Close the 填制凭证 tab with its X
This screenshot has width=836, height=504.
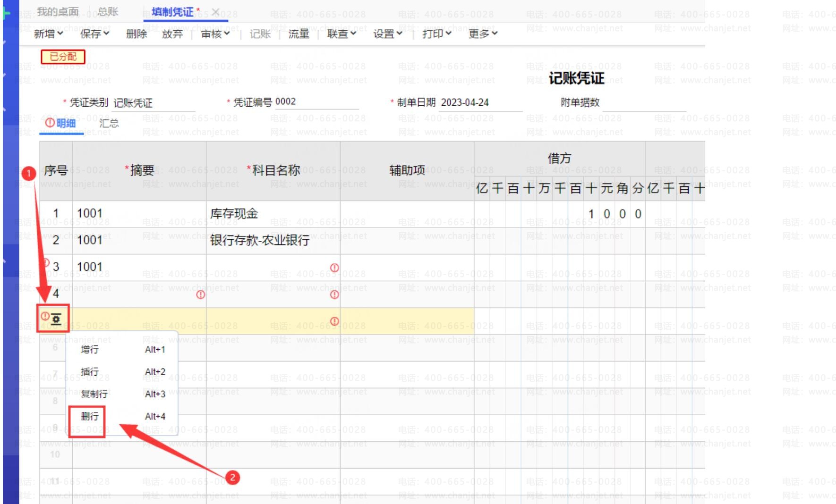coord(215,12)
